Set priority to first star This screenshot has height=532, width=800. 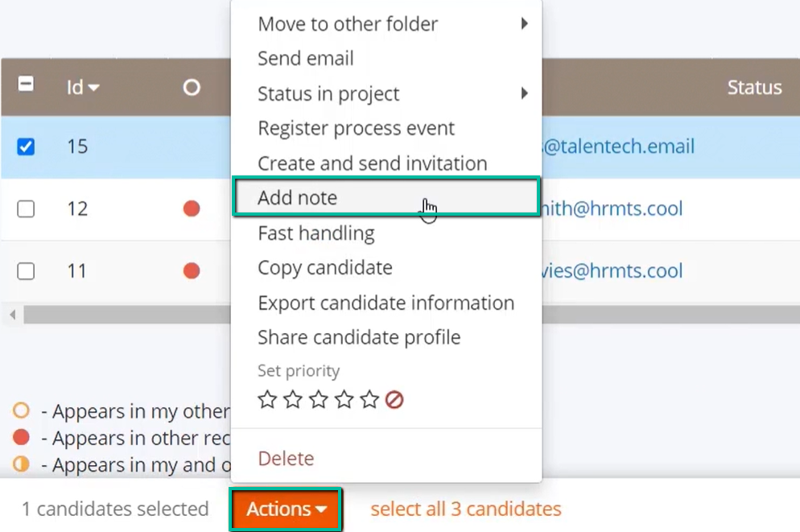tap(267, 399)
